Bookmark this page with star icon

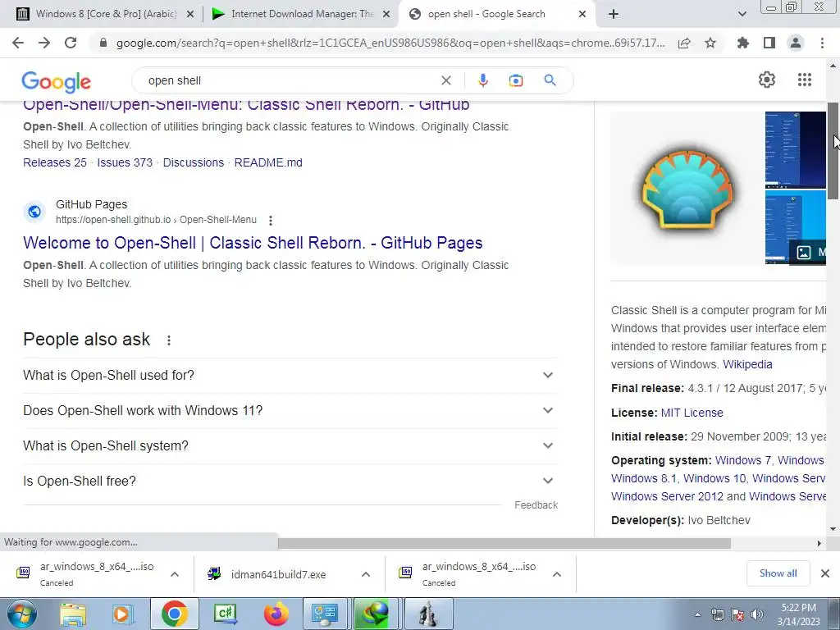(x=710, y=43)
